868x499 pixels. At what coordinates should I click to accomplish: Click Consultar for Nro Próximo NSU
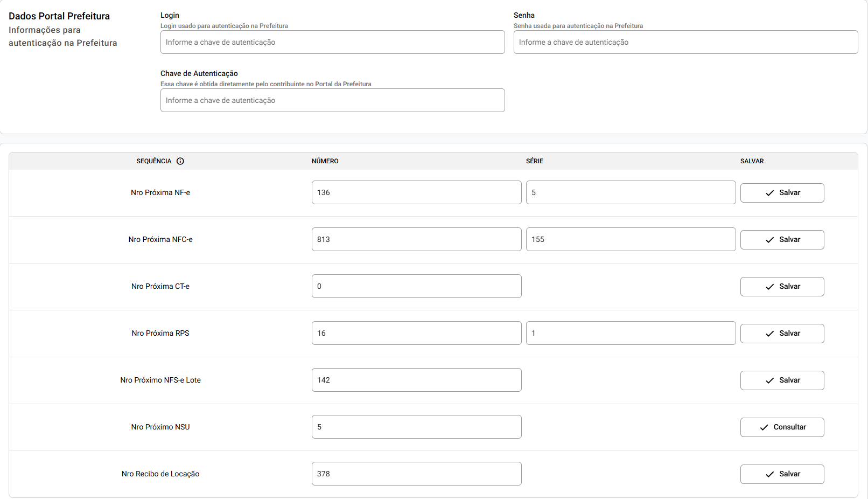click(782, 427)
